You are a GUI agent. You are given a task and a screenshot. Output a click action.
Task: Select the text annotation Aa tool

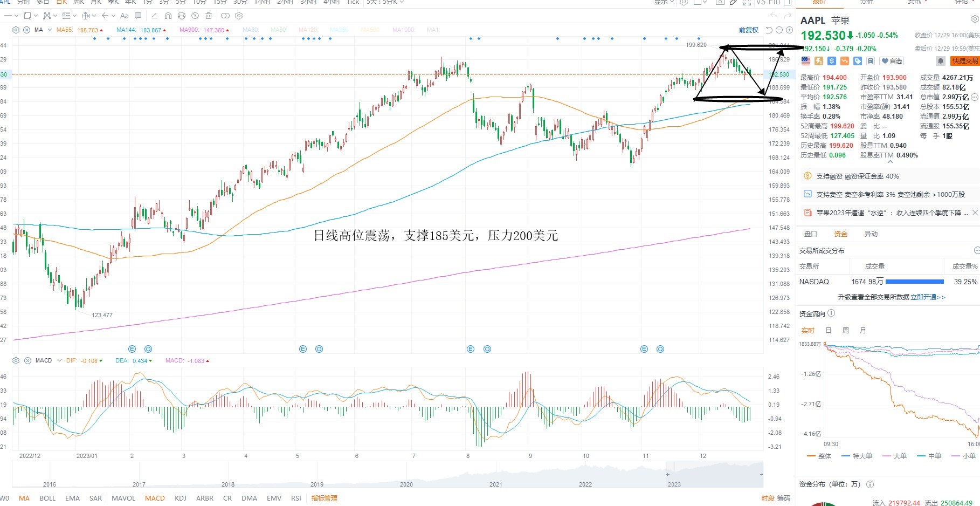tap(125, 16)
